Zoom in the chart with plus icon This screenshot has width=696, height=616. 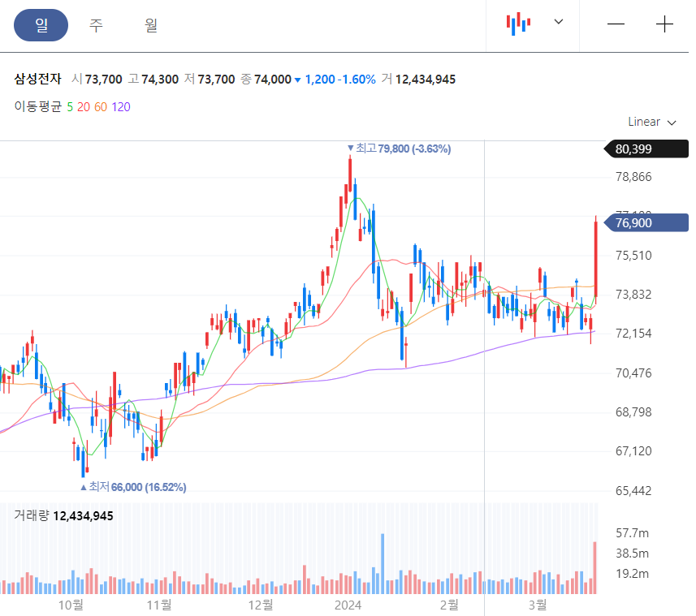pyautogui.click(x=664, y=24)
